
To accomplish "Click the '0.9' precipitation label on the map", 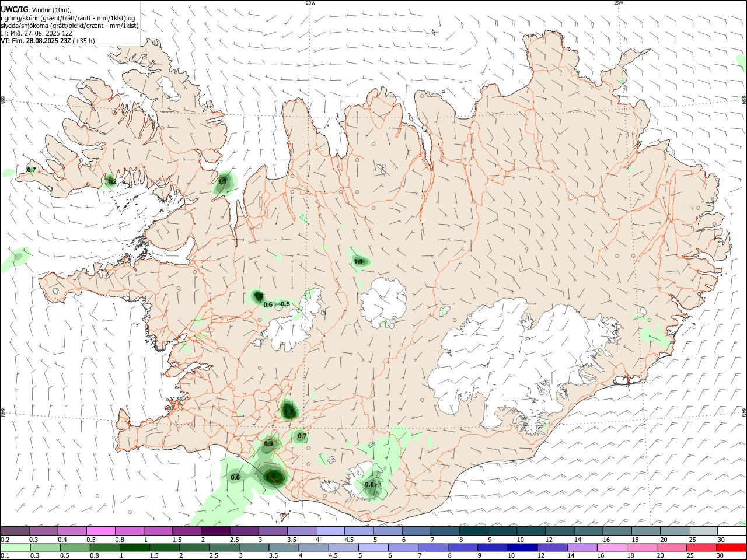I will pyautogui.click(x=268, y=443).
